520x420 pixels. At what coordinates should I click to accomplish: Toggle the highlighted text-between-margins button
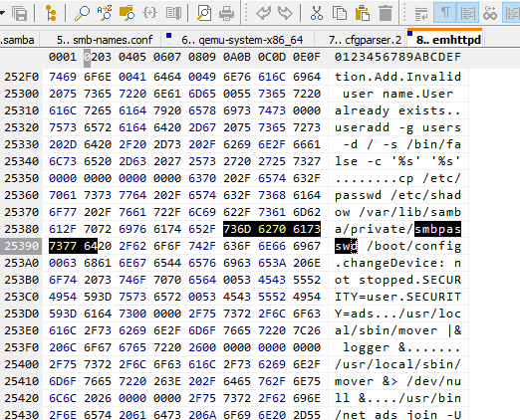pos(467,13)
